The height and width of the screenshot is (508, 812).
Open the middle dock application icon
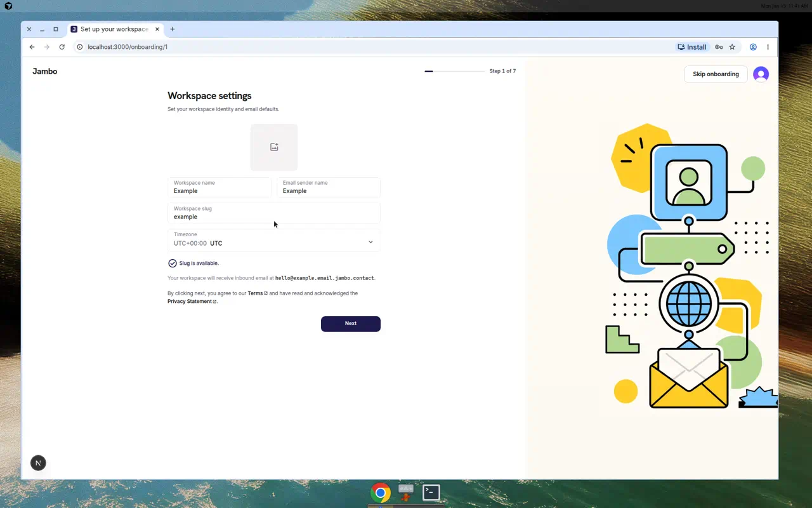pos(406,492)
